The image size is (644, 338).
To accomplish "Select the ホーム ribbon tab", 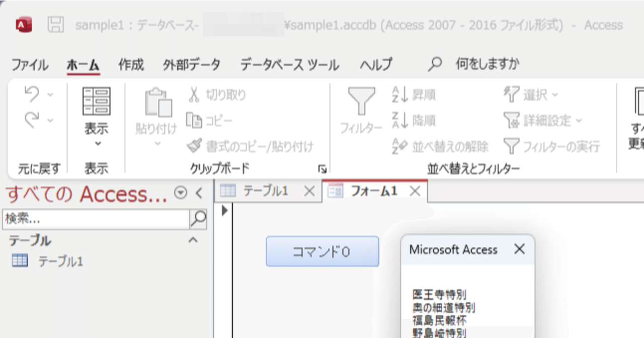I will (84, 64).
